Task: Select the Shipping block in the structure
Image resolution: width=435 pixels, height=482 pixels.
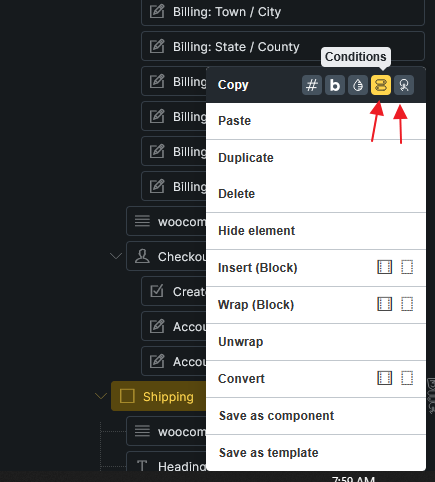Action: 159,396
